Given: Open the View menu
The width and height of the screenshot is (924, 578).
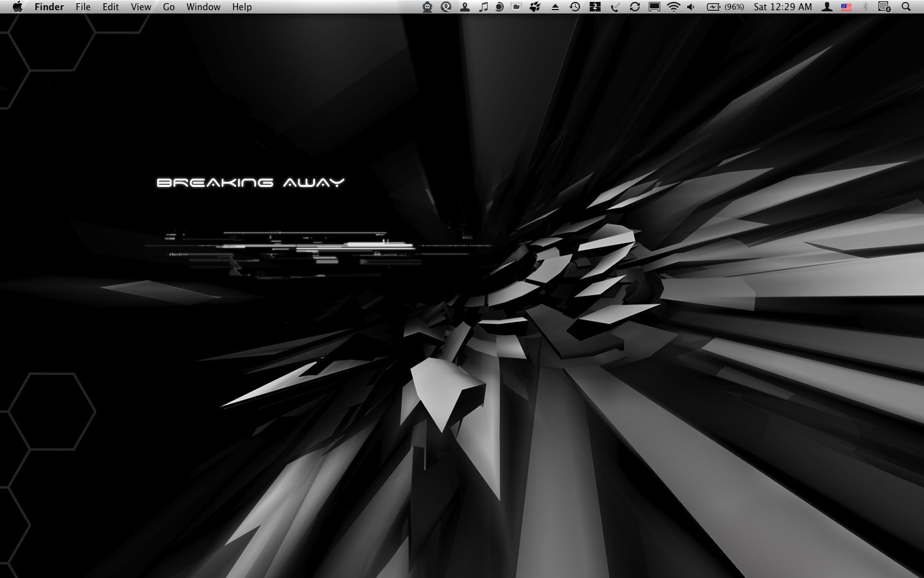Looking at the screenshot, I should click(x=141, y=7).
